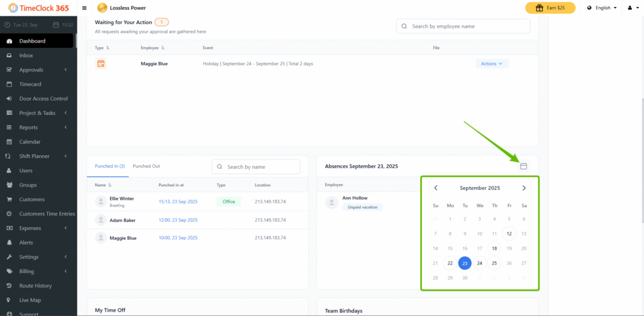This screenshot has width=644, height=316.
Task: Open the Absences calendar picker icon
Action: 523,166
